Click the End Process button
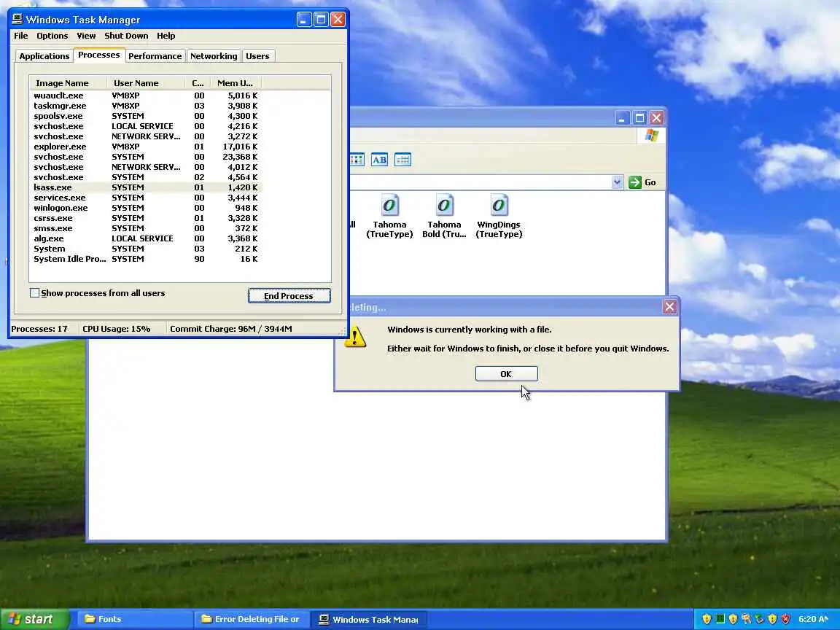840x630 pixels. tap(289, 296)
